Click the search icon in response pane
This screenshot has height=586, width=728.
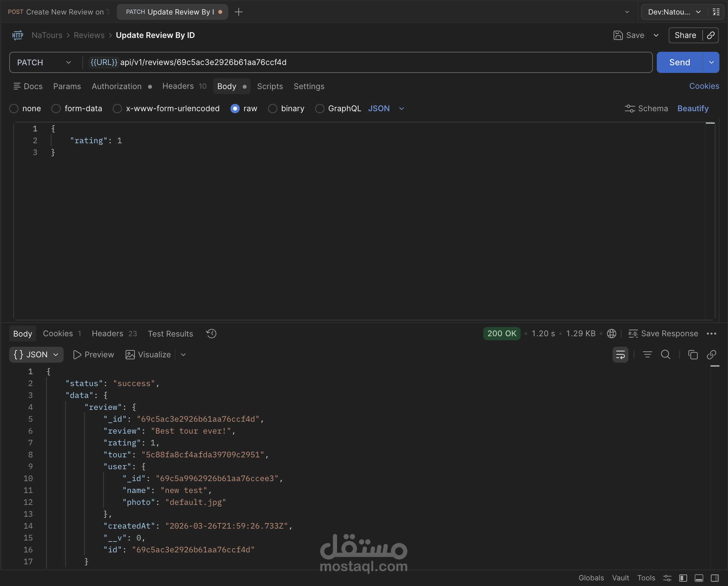click(x=666, y=354)
